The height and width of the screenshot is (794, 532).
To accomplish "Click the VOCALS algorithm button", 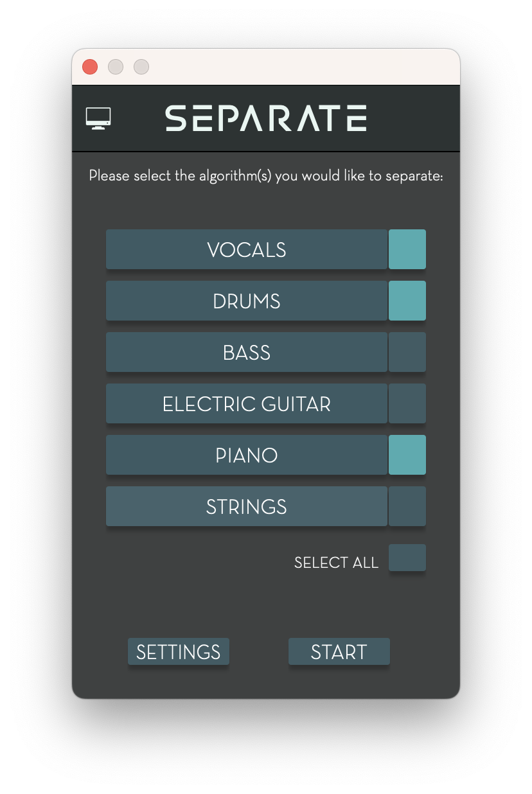I will pos(247,249).
